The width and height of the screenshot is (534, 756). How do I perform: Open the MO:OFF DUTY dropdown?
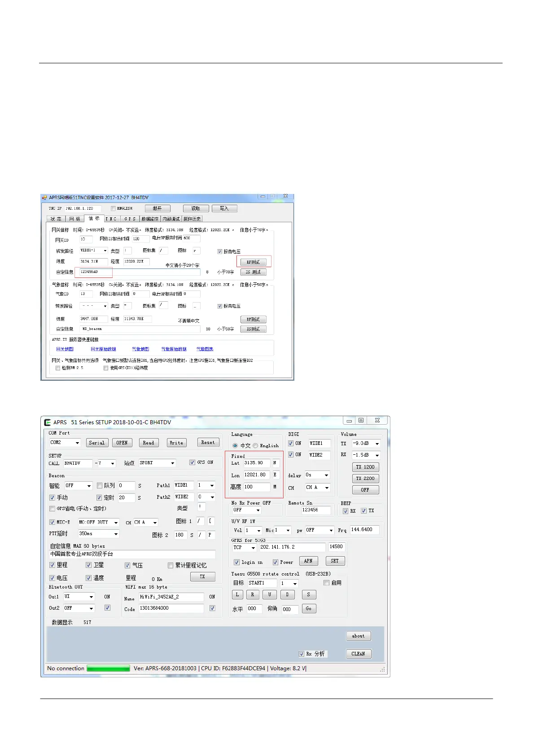(x=116, y=523)
